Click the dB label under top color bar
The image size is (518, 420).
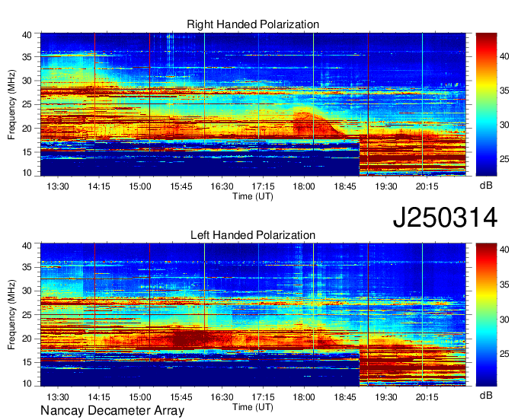[486, 186]
